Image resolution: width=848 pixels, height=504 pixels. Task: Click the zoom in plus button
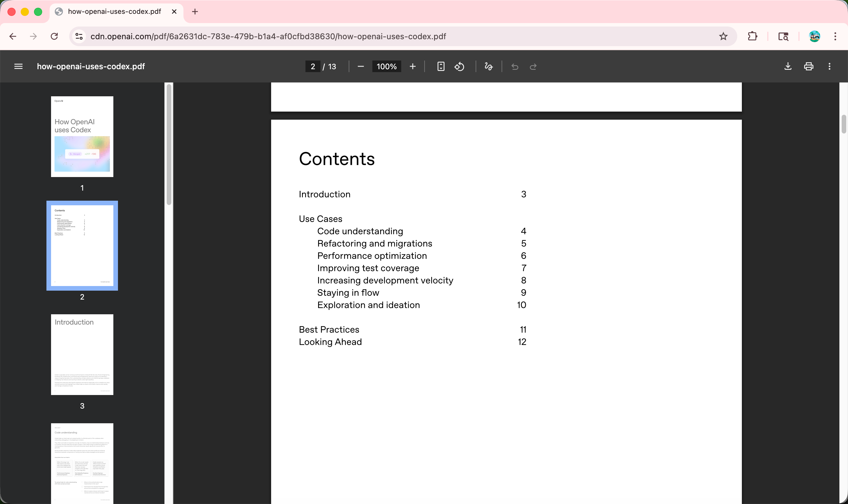412,67
